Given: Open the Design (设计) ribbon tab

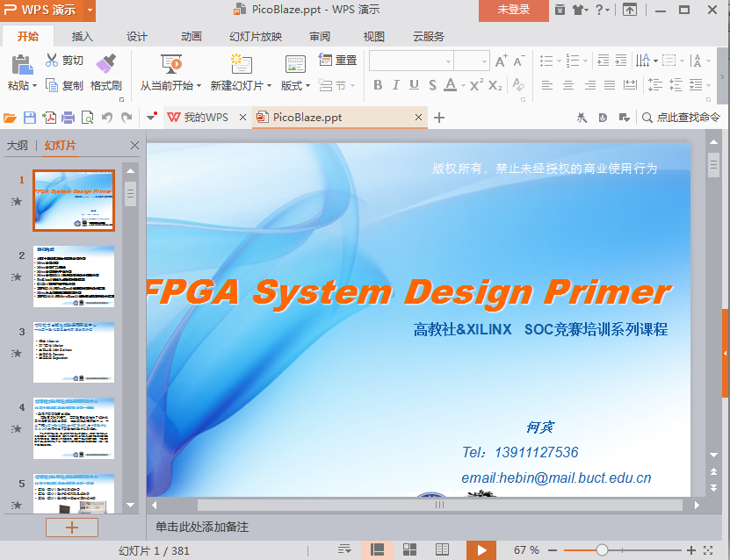Looking at the screenshot, I should [136, 36].
